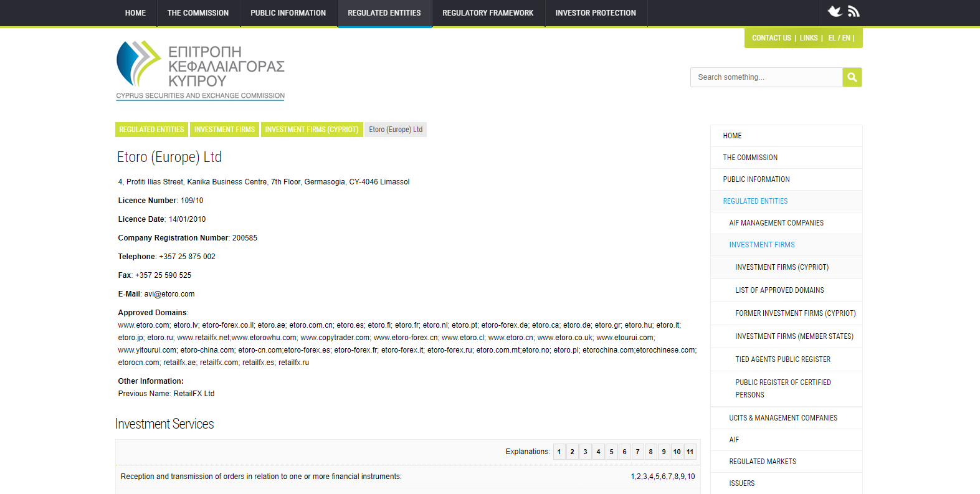
Task: Click explanation number 6 button
Action: click(625, 452)
